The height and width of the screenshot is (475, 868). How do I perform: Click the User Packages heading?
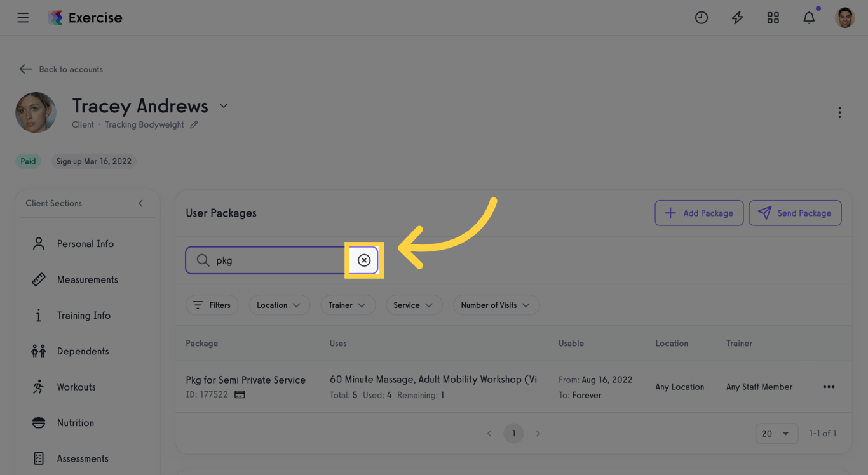pos(221,213)
